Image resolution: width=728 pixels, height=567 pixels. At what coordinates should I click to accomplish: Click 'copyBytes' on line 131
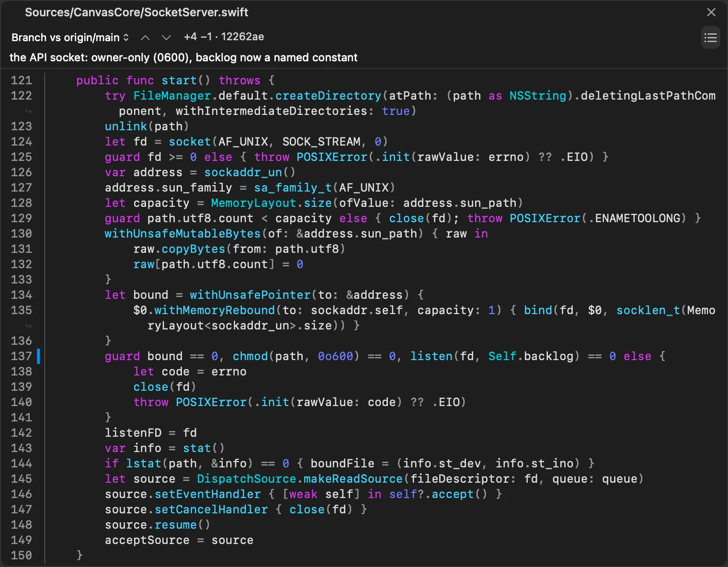pyautogui.click(x=193, y=249)
